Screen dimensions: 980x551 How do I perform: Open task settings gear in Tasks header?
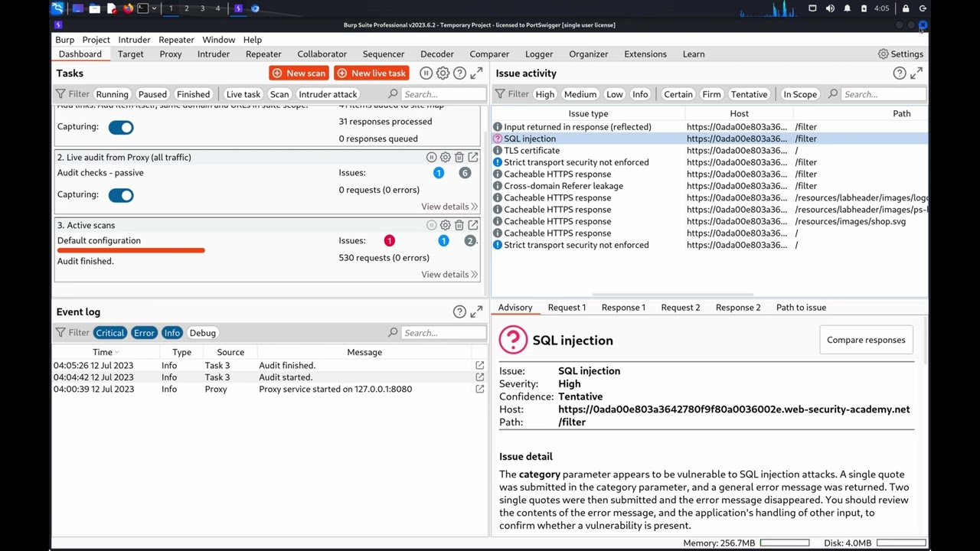pyautogui.click(x=443, y=73)
